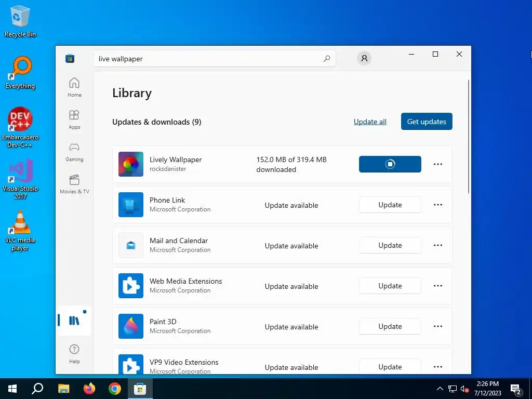Click Update all link
The width and height of the screenshot is (532, 399).
coord(370,122)
